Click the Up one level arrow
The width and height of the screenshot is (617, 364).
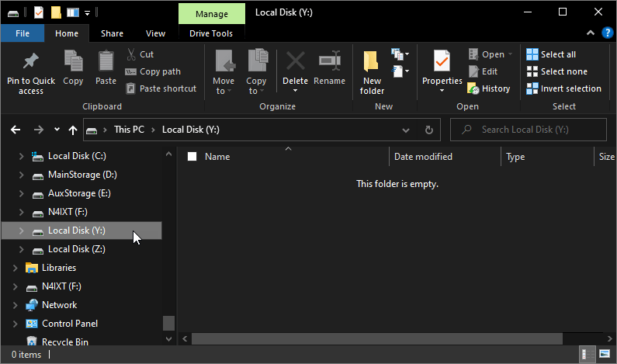[73, 130]
